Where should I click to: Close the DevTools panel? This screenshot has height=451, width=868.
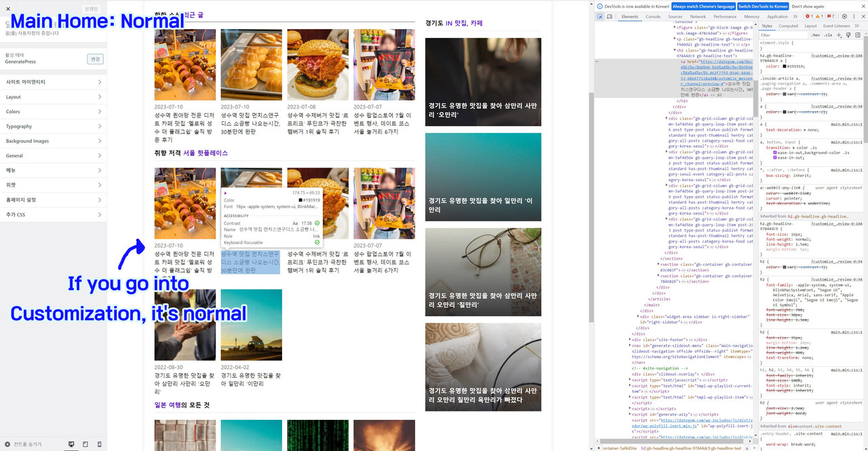coord(862,16)
